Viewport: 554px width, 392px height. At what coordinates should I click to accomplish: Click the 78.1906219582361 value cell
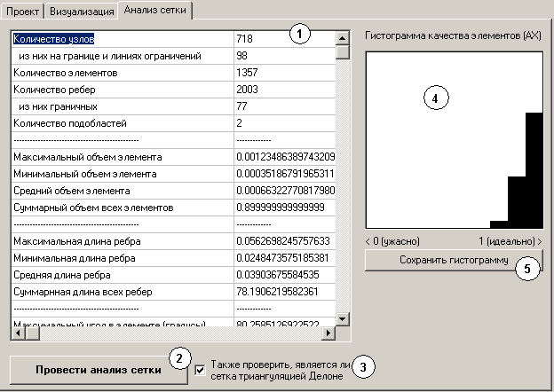pos(284,292)
